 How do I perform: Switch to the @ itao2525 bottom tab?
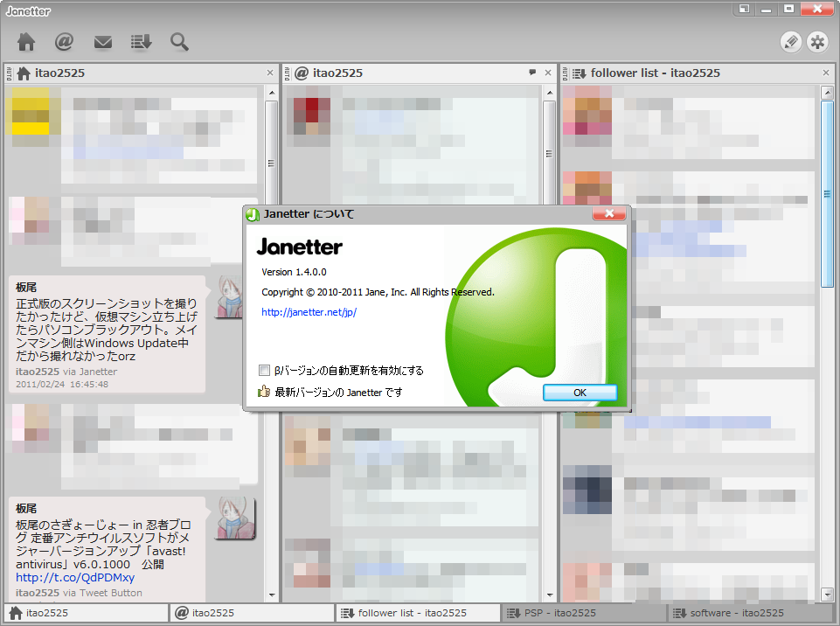pyautogui.click(x=252, y=613)
